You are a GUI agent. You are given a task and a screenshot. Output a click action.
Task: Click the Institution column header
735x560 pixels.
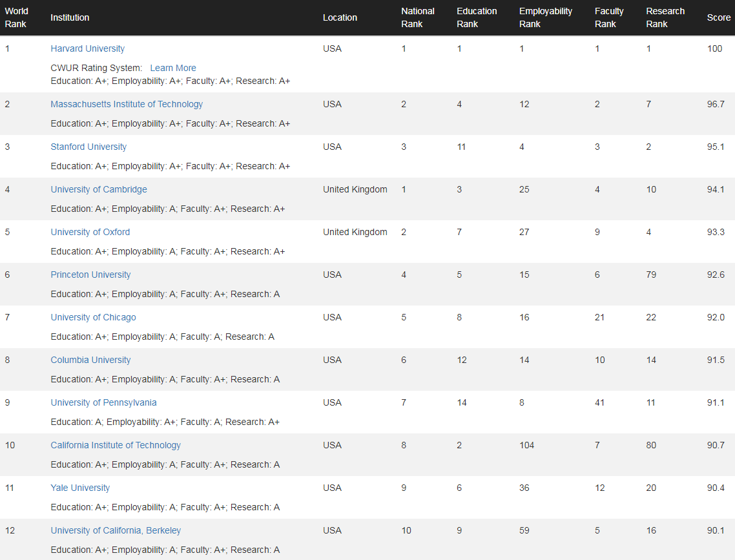pyautogui.click(x=70, y=17)
